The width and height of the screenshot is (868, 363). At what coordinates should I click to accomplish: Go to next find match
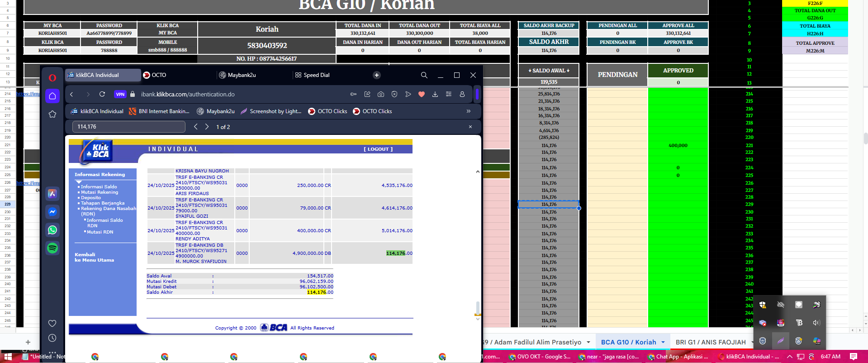[x=207, y=127]
